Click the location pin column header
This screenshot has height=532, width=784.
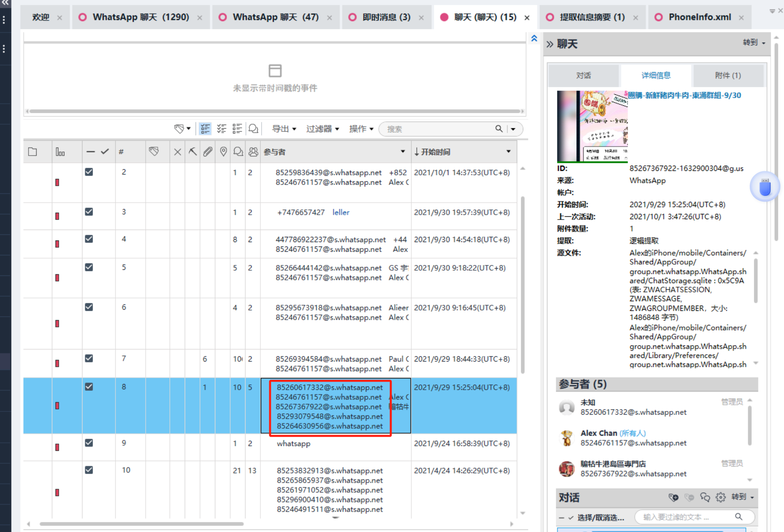(x=223, y=152)
